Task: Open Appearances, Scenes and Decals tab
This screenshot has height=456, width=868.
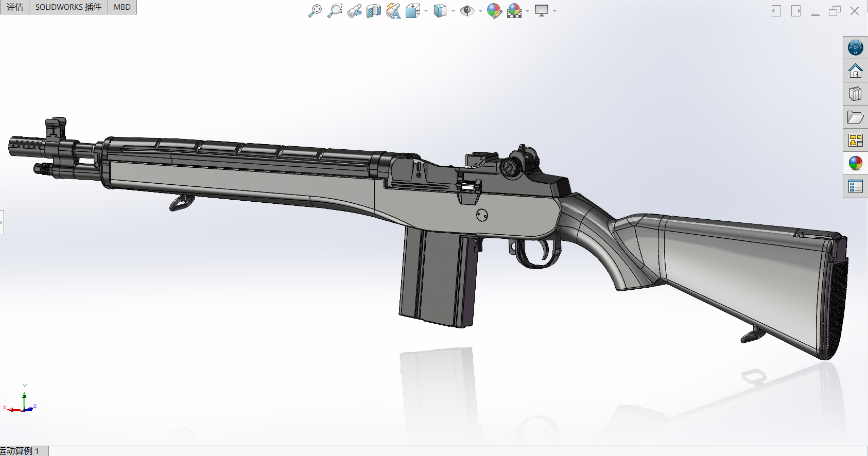Action: (855, 163)
